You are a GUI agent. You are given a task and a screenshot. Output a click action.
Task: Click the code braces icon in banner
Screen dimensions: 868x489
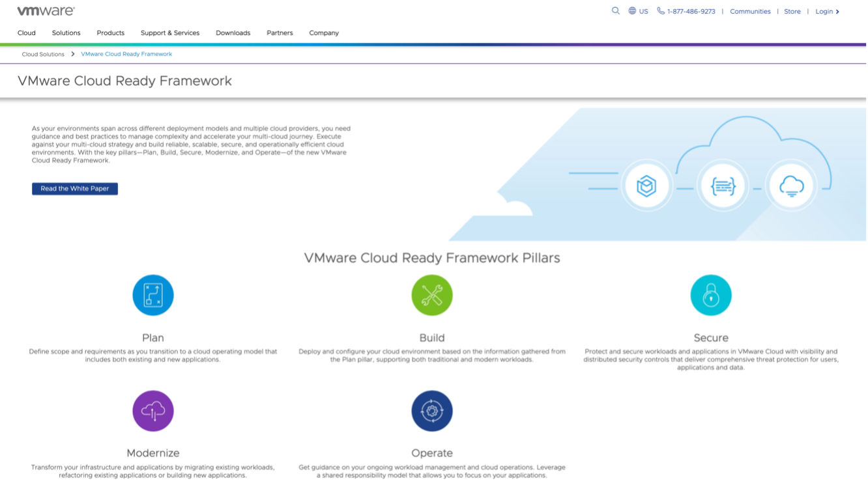[723, 186]
